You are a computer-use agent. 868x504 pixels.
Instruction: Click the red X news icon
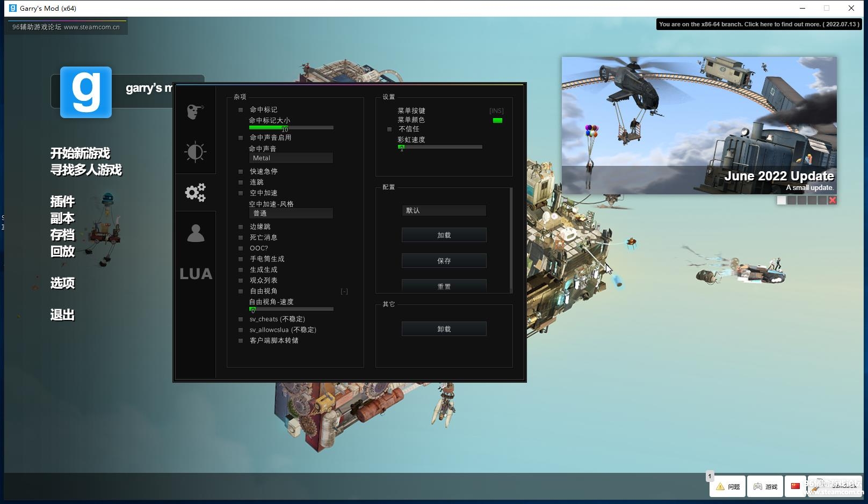[x=833, y=200]
